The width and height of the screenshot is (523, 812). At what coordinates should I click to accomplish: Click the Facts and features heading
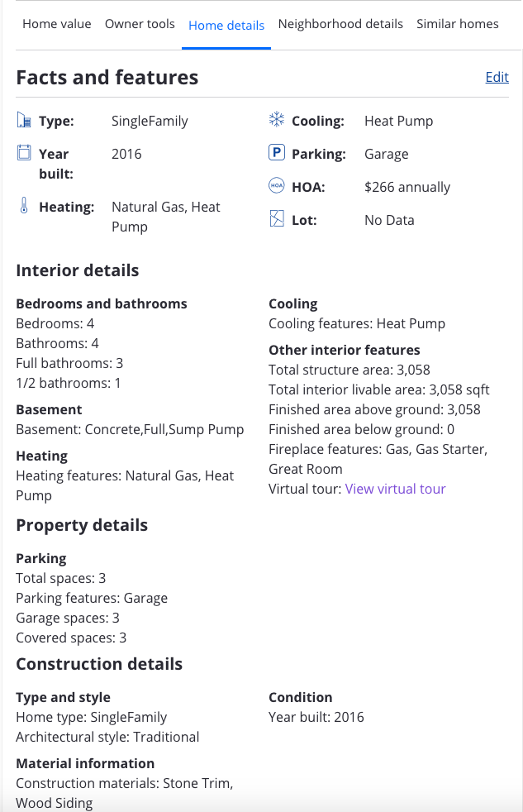coord(107,78)
